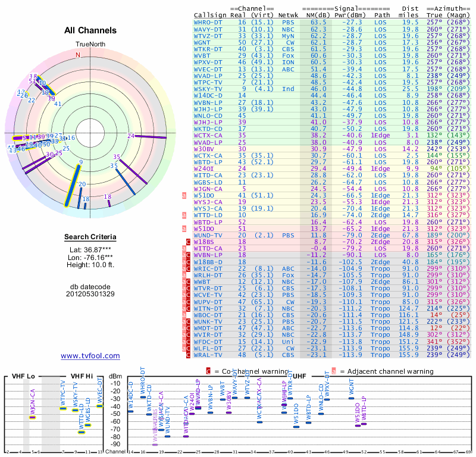The image size is (476, 457).
Task: Click the 'Co-channel warning' legend text
Action: click(255, 371)
